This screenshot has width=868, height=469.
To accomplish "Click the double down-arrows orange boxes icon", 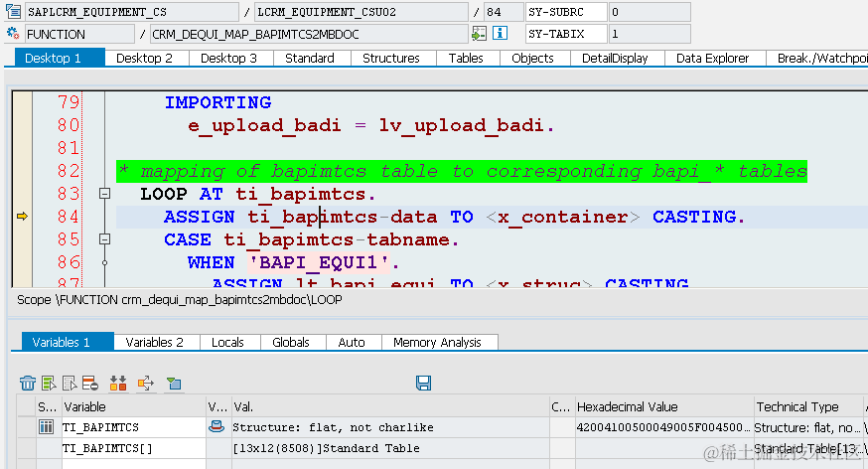I will tap(118, 383).
